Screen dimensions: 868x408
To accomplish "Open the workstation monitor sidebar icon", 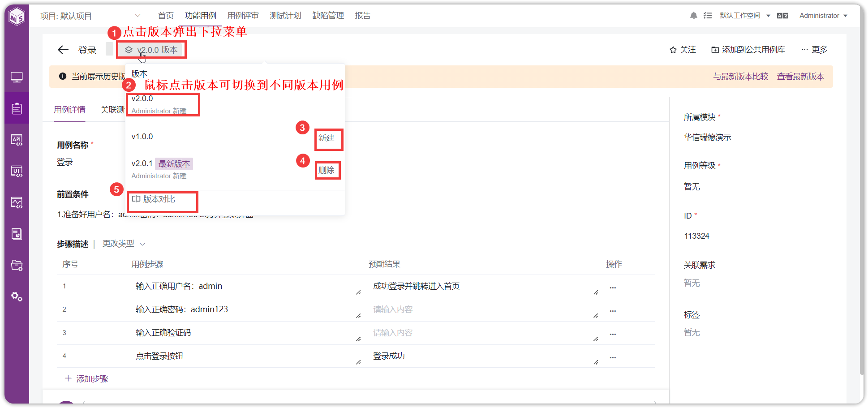I will point(17,77).
